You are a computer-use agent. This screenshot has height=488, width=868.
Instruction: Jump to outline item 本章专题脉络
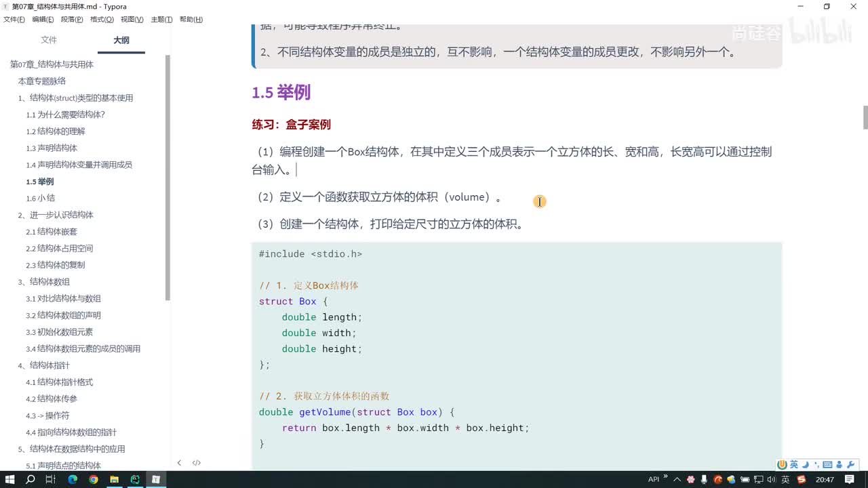click(41, 81)
